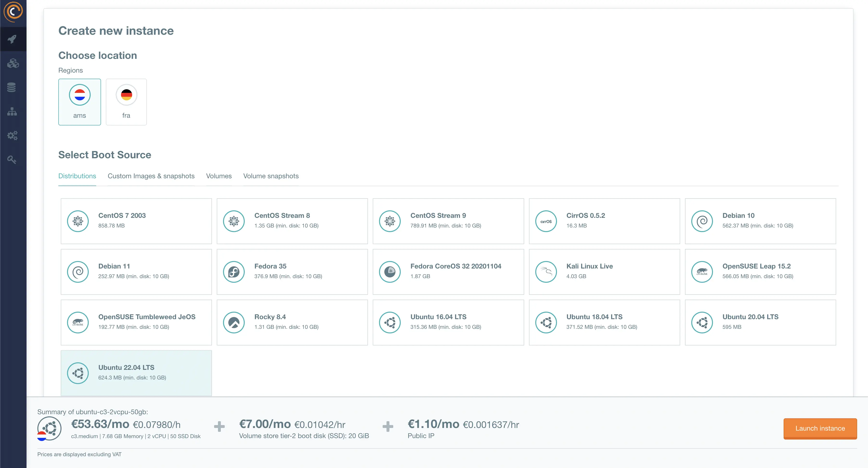Choose Ubuntu 22.04 LTS distribution name
This screenshot has width=868, height=468.
click(126, 367)
